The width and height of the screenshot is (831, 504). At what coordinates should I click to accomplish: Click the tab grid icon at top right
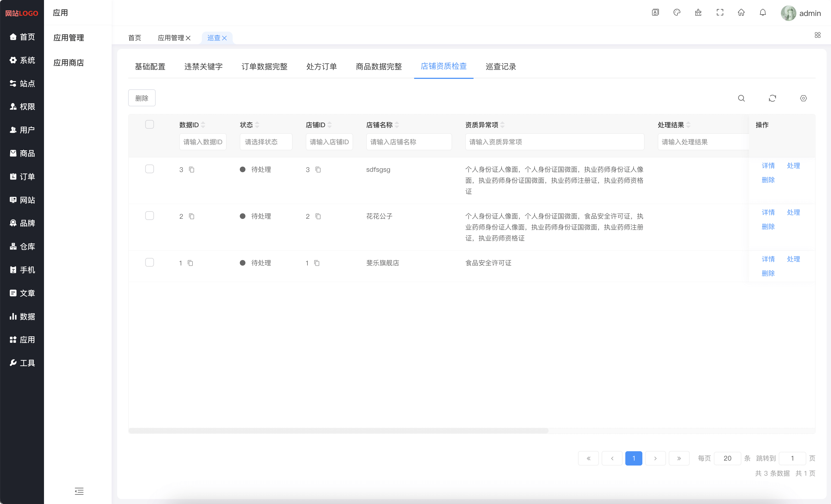(x=817, y=35)
